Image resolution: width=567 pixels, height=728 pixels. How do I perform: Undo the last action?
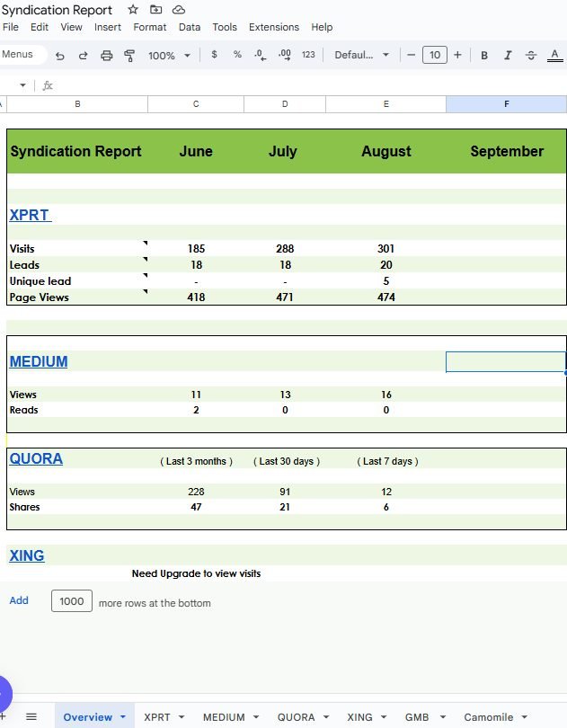60,56
